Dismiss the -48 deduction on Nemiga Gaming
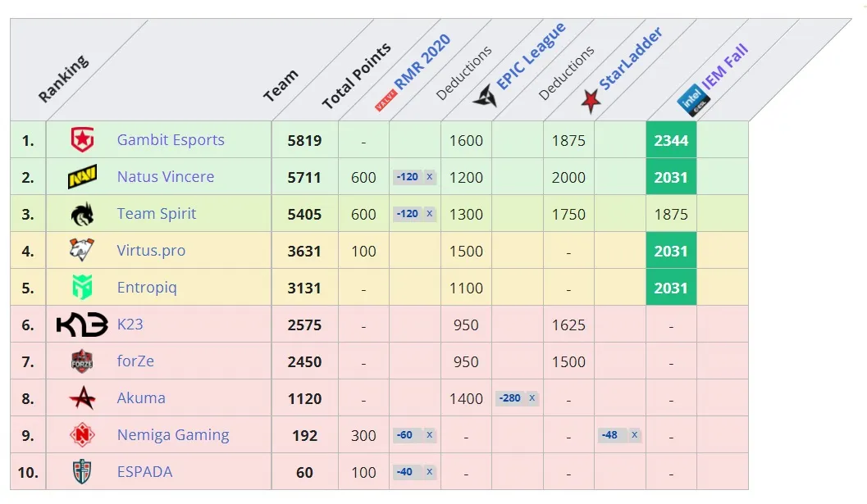This screenshot has height=504, width=867. (x=634, y=435)
